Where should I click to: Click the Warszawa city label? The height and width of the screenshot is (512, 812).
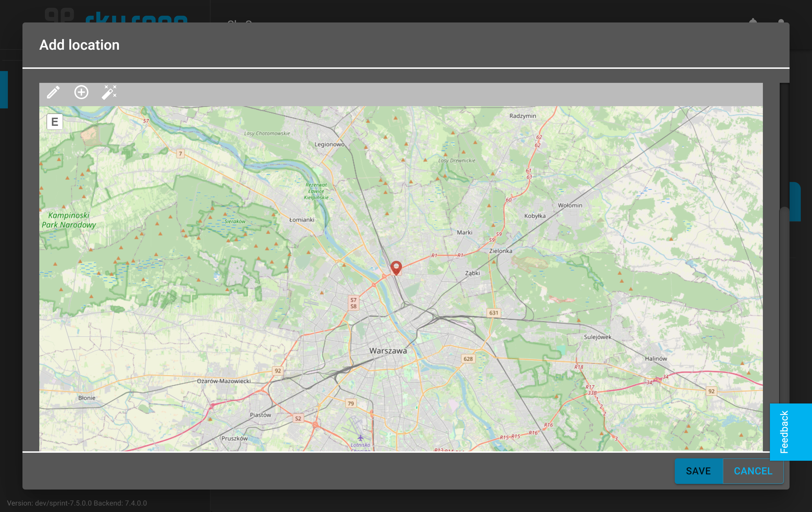click(x=388, y=351)
